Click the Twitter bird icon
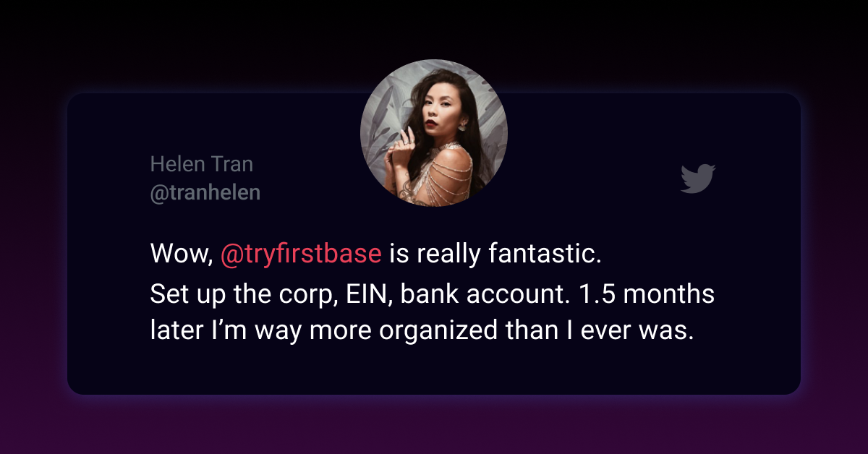The width and height of the screenshot is (868, 454). pos(698,179)
